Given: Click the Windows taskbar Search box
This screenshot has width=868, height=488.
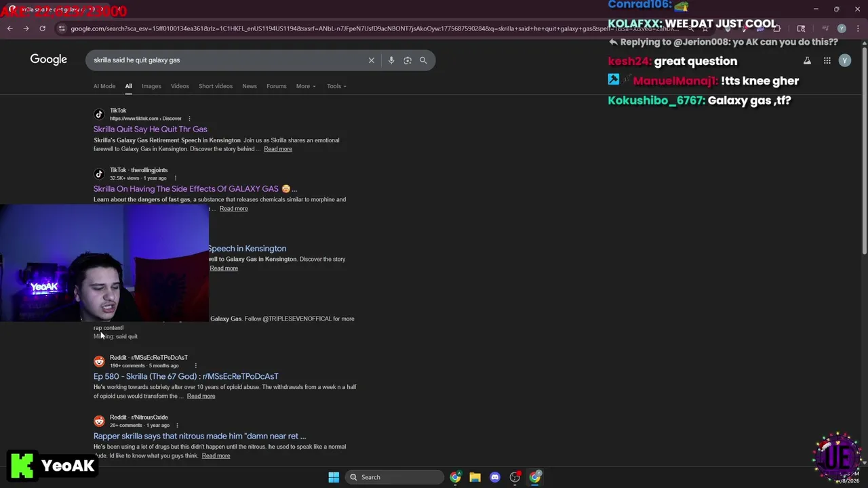Looking at the screenshot, I should point(395,477).
